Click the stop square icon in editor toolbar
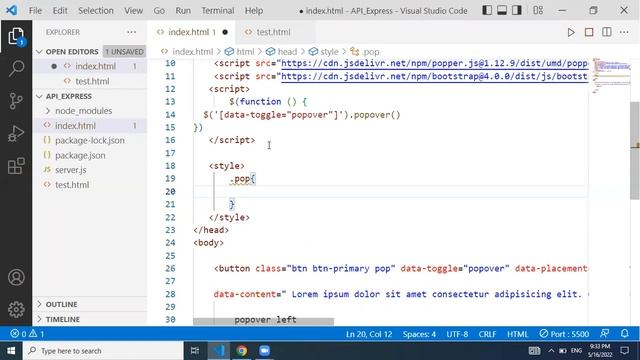This screenshot has height=360, width=640. (x=589, y=32)
